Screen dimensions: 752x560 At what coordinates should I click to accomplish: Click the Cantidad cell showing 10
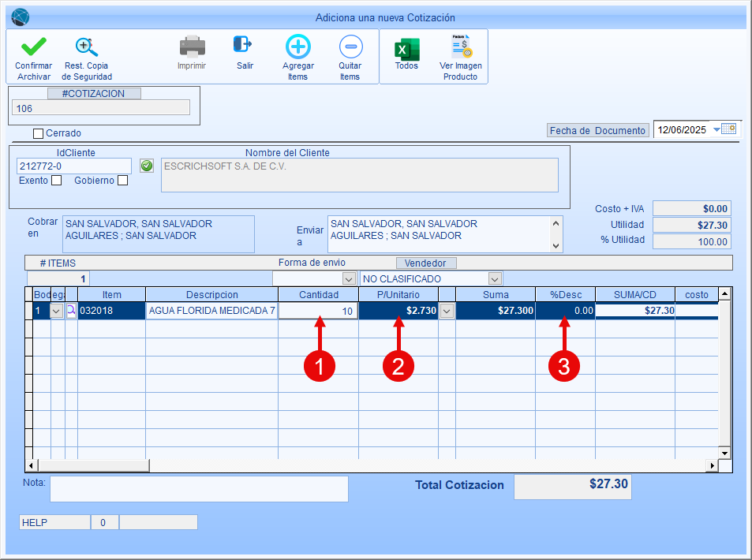click(x=319, y=311)
